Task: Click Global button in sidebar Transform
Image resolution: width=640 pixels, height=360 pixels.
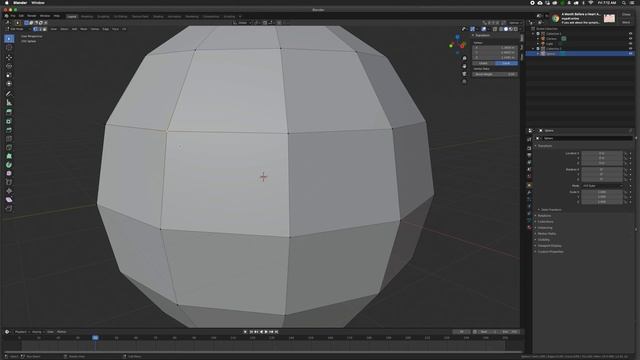Action: click(483, 63)
